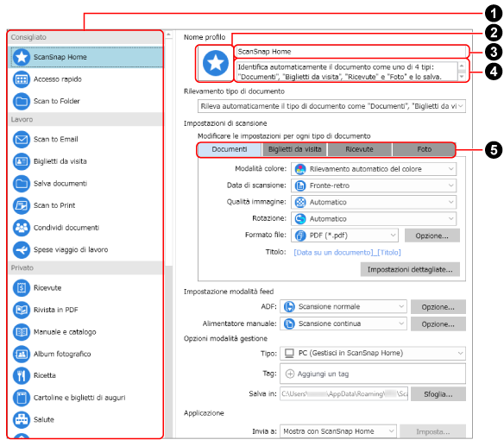Viewport: 504px width, 446px height.
Task: Choose the Salute hospital icon
Action: coord(22,419)
